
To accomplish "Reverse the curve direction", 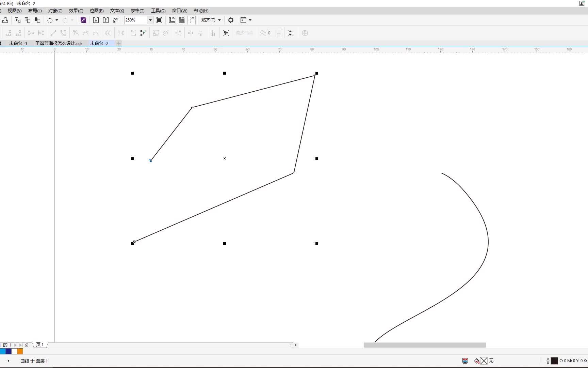I will [x=108, y=33].
